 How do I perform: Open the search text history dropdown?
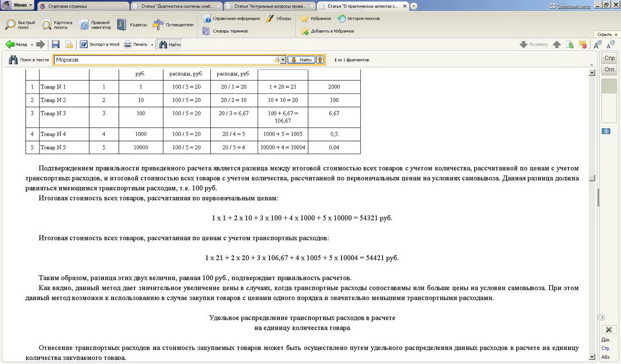283,60
